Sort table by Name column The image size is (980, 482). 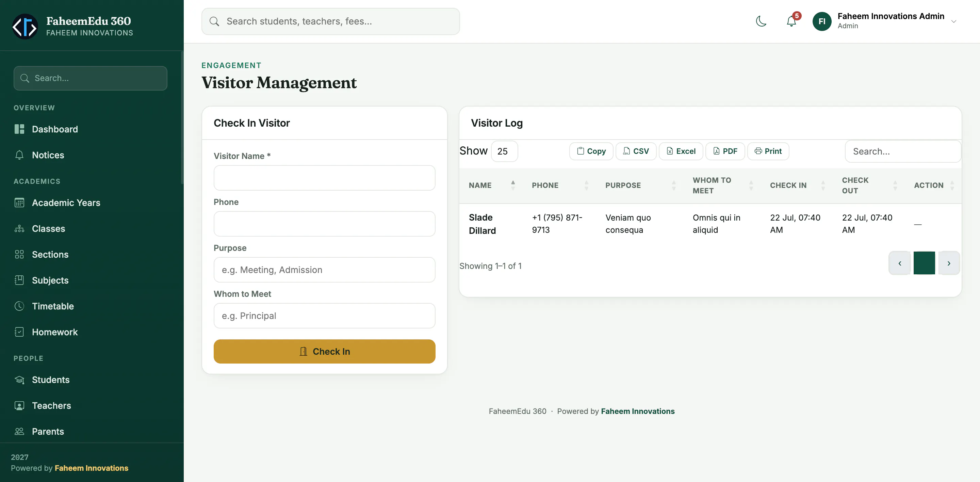tap(491, 185)
